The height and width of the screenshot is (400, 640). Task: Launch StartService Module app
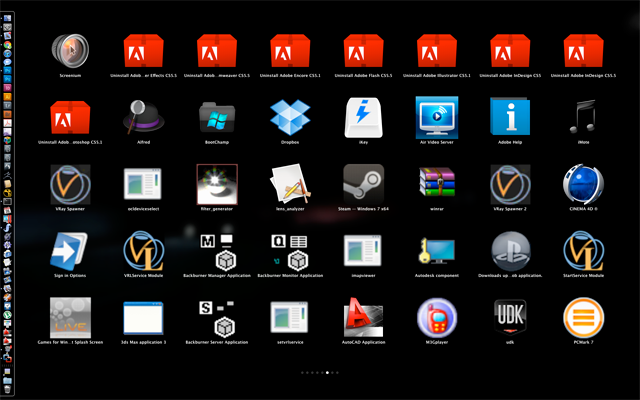click(583, 251)
